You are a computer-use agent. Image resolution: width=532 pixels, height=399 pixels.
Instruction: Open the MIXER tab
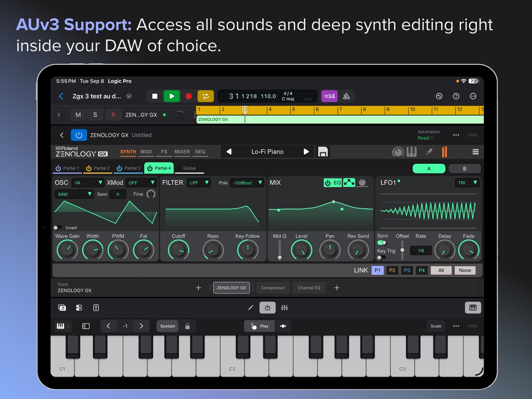tap(182, 152)
